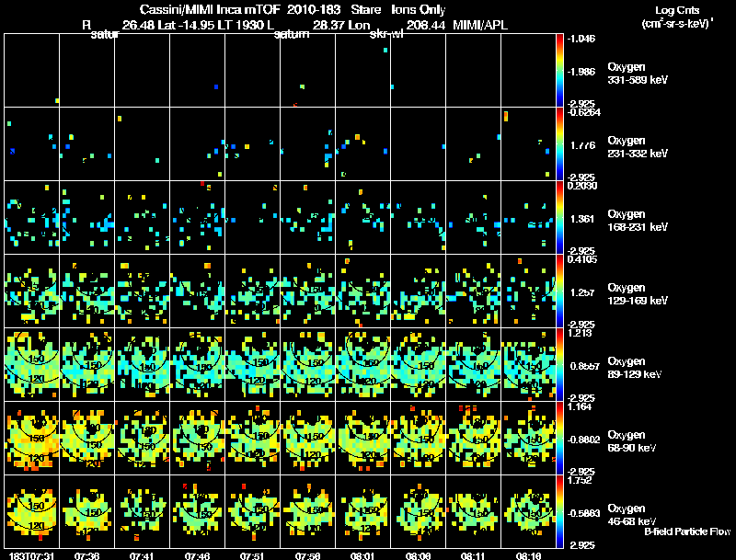
Task: Click the Oxygen 68-90 keV row label
Action: [x=632, y=441]
